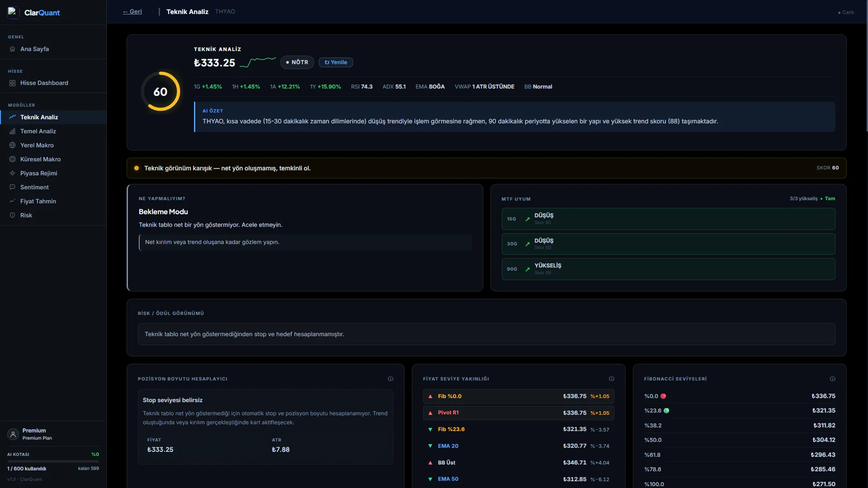Open info icon on Pozisyon Boyutu Hesaplayıcı
This screenshot has width=868, height=488.
(x=391, y=379)
